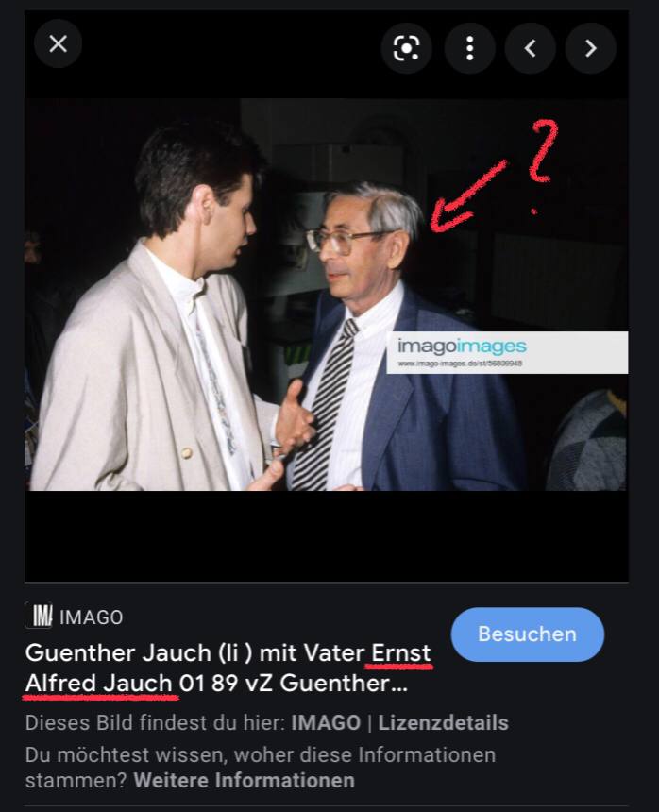659x812 pixels.
Task: Search this image with the Google Lens icon
Action: 406,48
